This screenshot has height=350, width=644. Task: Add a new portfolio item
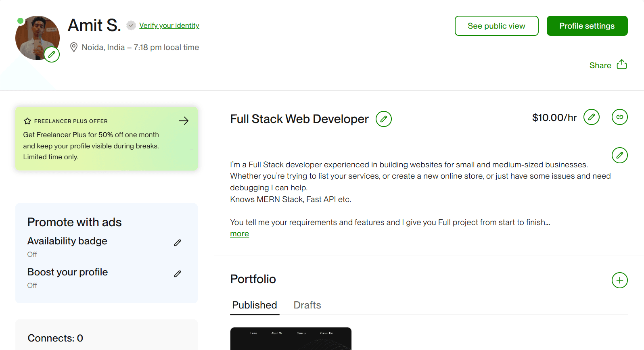619,280
